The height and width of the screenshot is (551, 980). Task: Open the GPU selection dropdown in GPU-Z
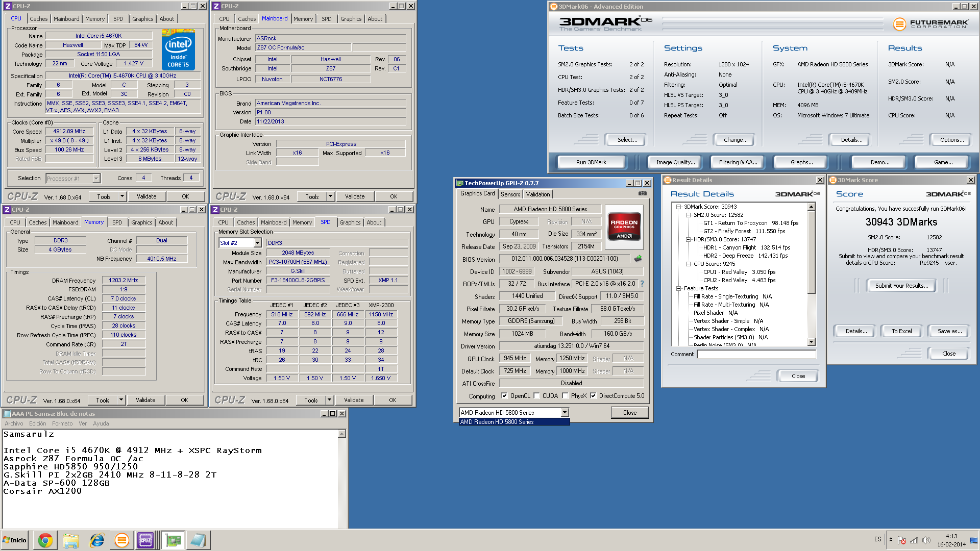pyautogui.click(x=565, y=412)
